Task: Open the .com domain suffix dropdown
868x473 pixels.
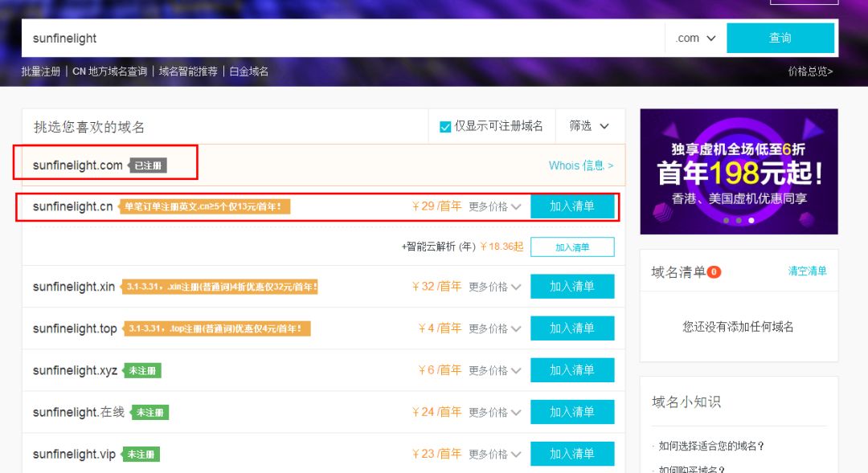Action: 695,38
